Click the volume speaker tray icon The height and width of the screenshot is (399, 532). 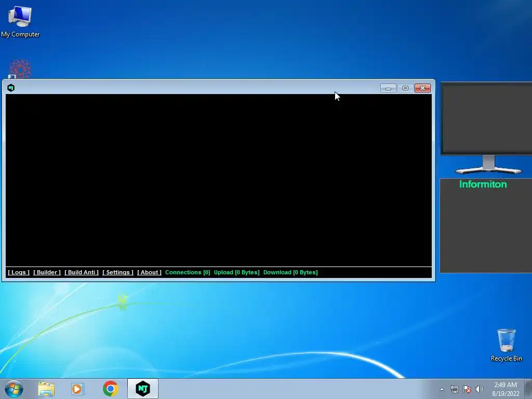point(480,389)
